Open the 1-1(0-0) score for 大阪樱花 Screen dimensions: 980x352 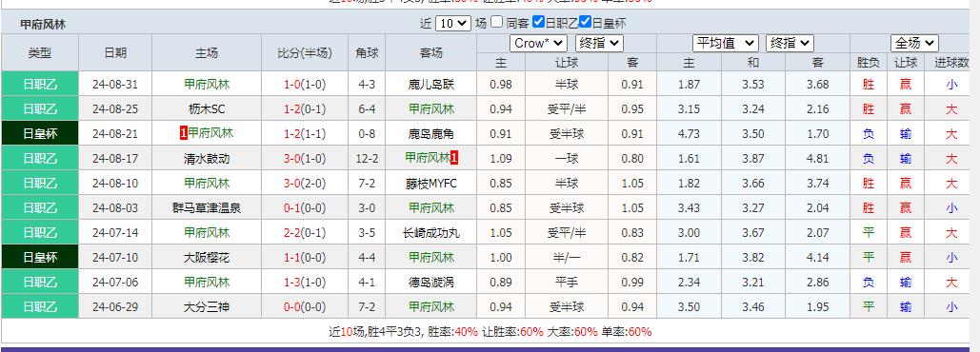click(305, 257)
